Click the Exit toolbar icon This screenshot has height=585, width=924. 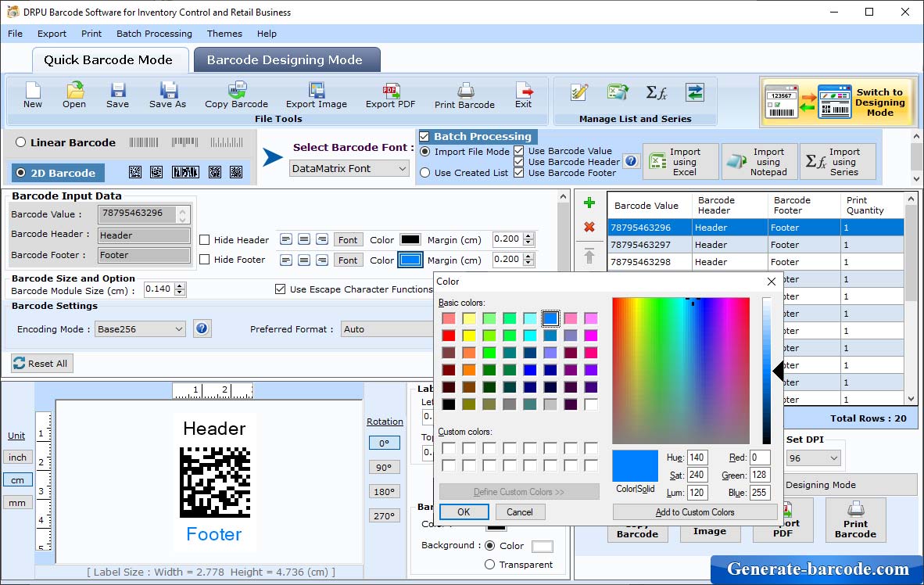[523, 95]
